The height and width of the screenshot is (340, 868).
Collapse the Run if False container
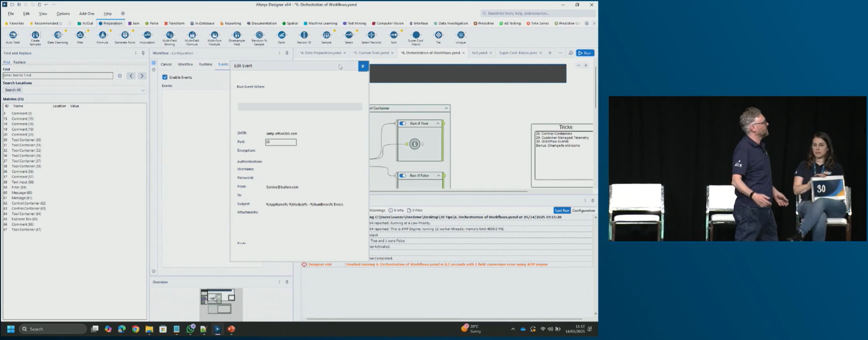pos(438,176)
